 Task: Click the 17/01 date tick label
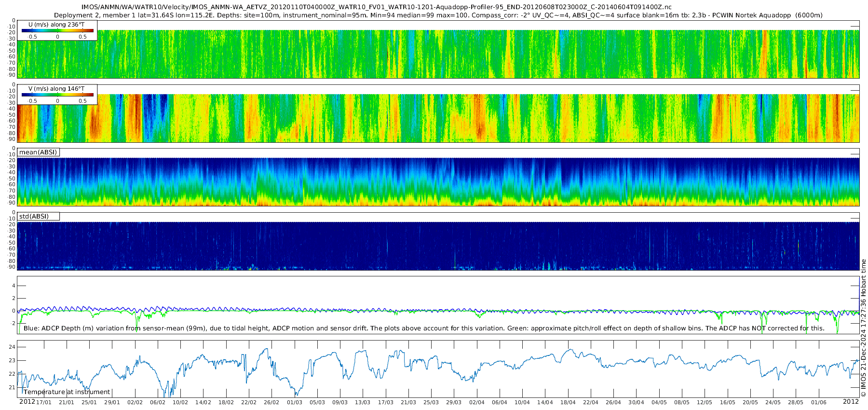[x=43, y=402]
